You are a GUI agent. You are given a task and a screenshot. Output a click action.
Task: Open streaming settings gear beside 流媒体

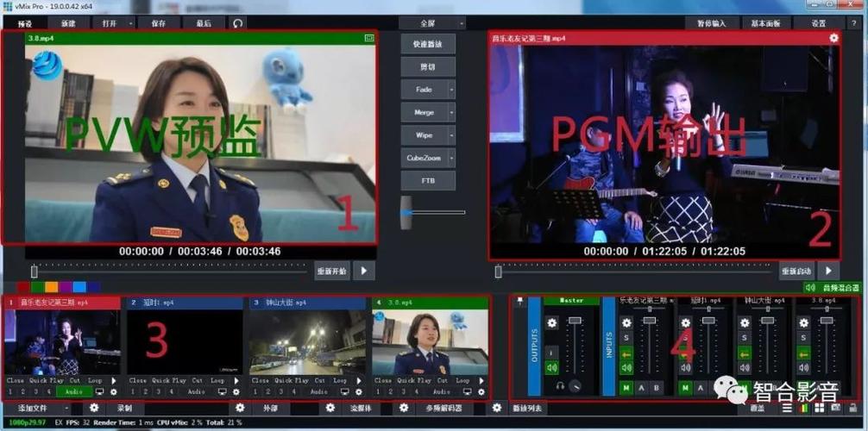pos(330,408)
